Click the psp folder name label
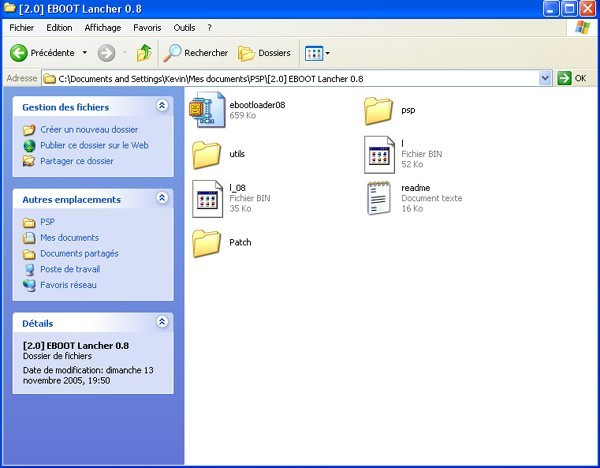Screen dimensions: 600x468 click(408, 110)
